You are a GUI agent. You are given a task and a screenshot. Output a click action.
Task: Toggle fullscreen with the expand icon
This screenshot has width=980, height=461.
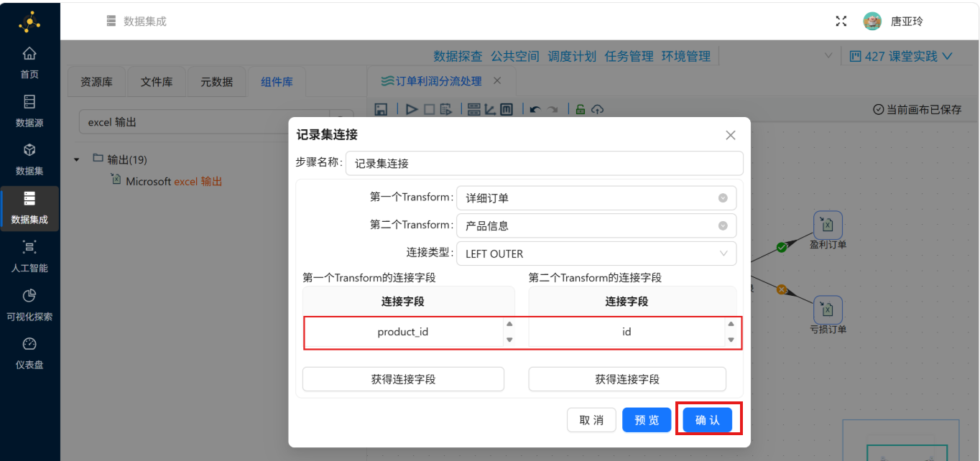pyautogui.click(x=841, y=22)
